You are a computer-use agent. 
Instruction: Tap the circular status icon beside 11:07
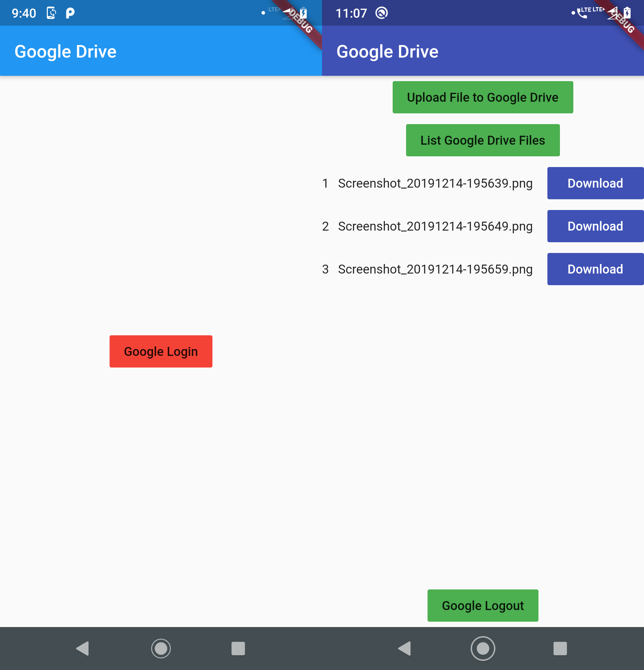[x=381, y=13]
